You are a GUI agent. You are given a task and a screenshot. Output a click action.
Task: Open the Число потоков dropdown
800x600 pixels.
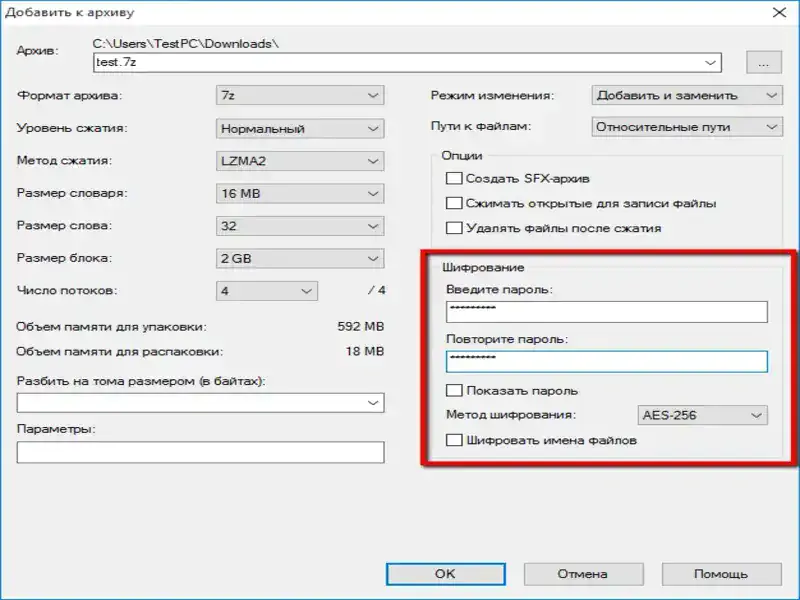coord(267,291)
